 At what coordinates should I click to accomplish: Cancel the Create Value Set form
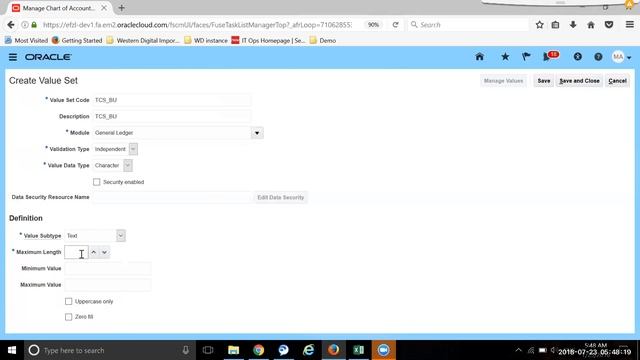click(x=617, y=81)
